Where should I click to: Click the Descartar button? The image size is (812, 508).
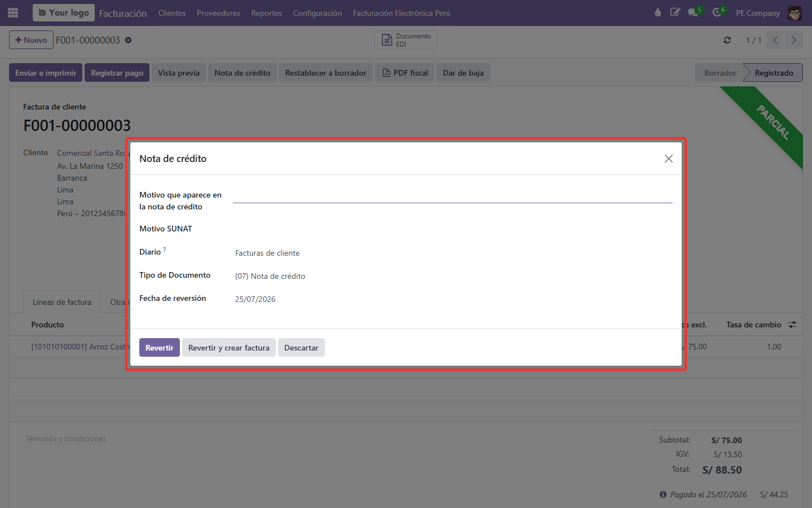click(301, 348)
